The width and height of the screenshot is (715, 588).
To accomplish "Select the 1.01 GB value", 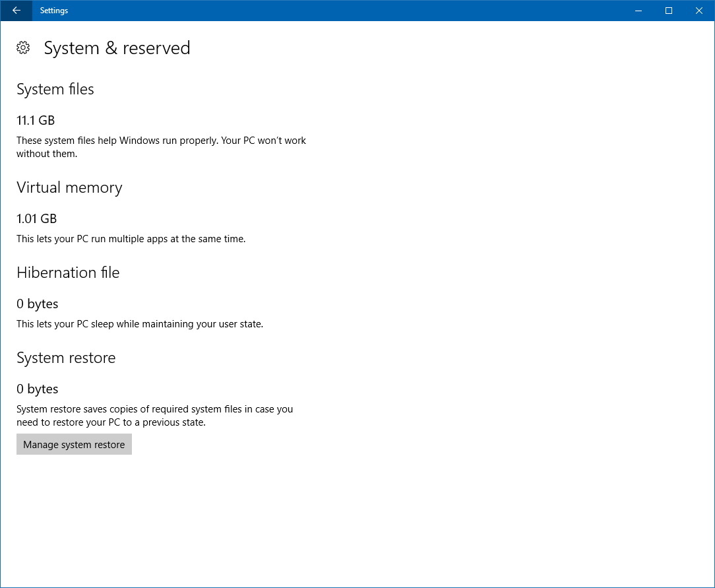I will (x=36, y=218).
